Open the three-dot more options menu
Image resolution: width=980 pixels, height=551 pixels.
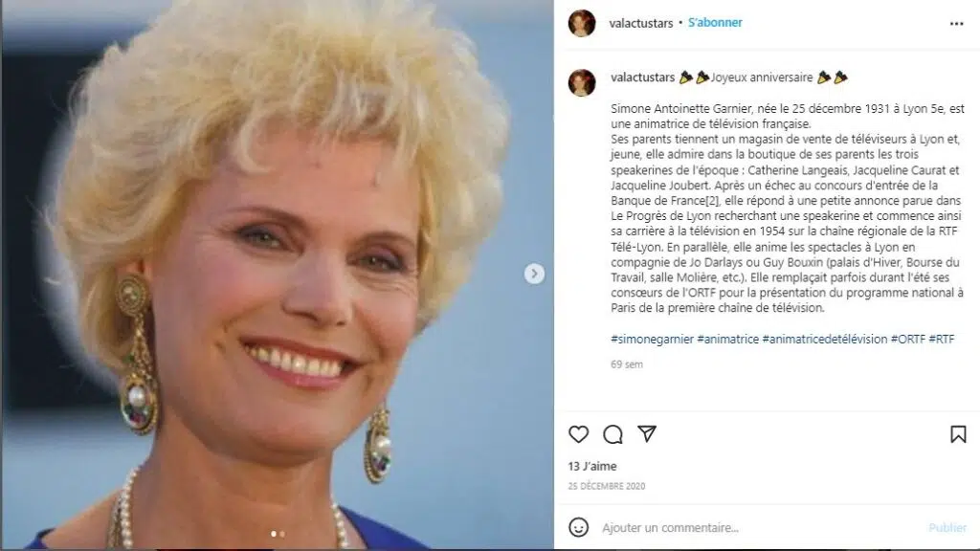[957, 24]
